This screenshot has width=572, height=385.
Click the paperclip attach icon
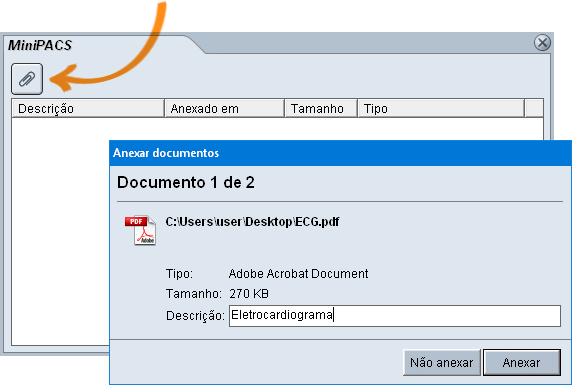coord(27,79)
